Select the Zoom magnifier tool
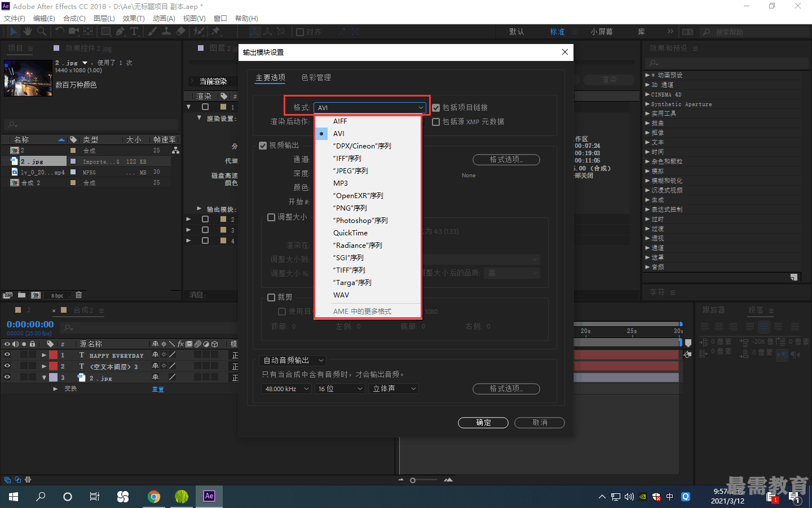812x508 pixels. click(x=42, y=32)
